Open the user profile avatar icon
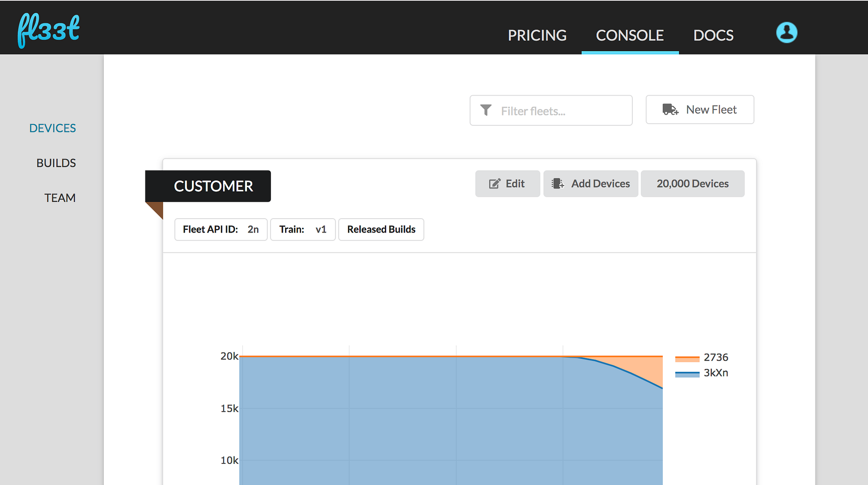868x485 pixels. (x=786, y=33)
